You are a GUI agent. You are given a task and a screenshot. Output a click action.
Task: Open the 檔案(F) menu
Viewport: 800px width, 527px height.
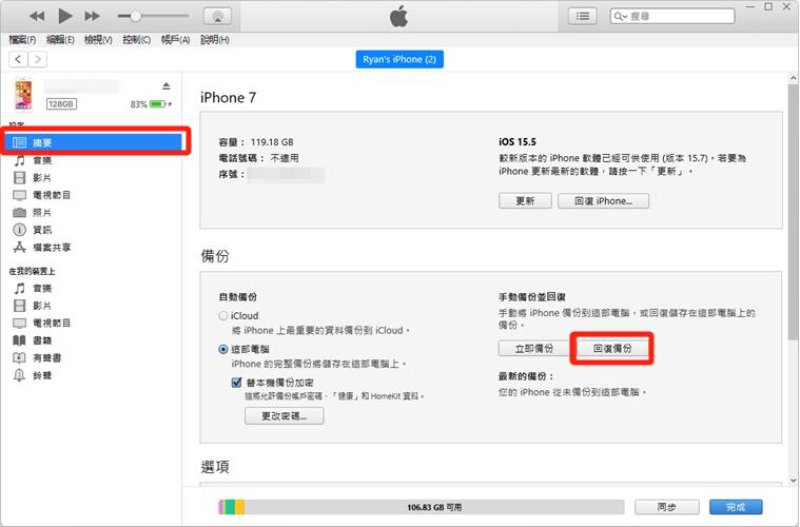click(22, 40)
